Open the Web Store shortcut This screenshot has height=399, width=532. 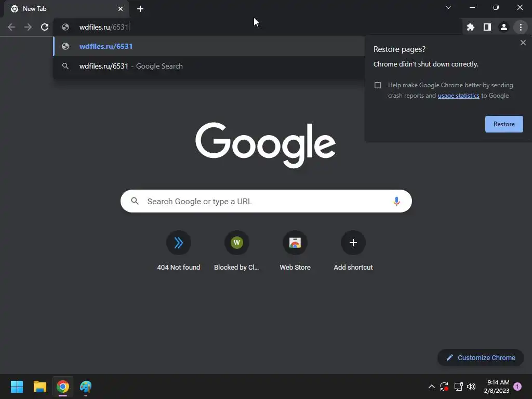[295, 251]
